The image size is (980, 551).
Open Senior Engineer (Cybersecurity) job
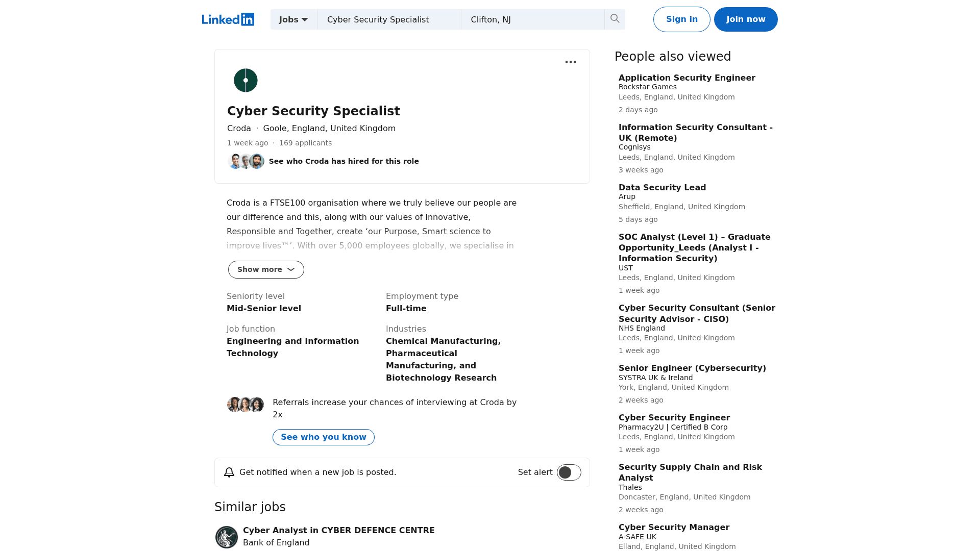[x=692, y=368]
